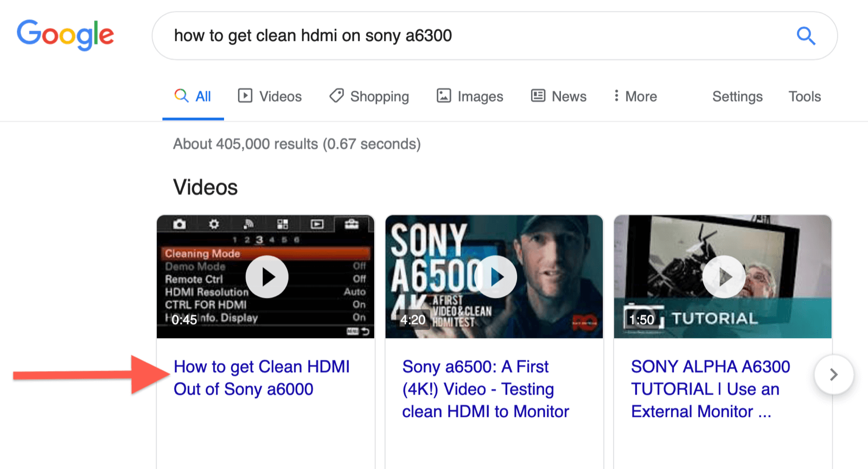Switch to the Videos tab
This screenshot has width=868, height=469.
click(x=270, y=96)
